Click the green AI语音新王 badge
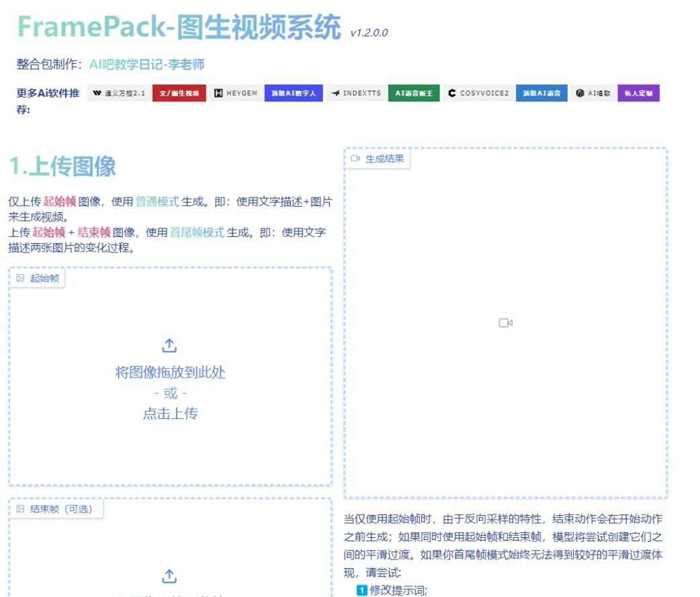700x597 pixels. click(414, 93)
